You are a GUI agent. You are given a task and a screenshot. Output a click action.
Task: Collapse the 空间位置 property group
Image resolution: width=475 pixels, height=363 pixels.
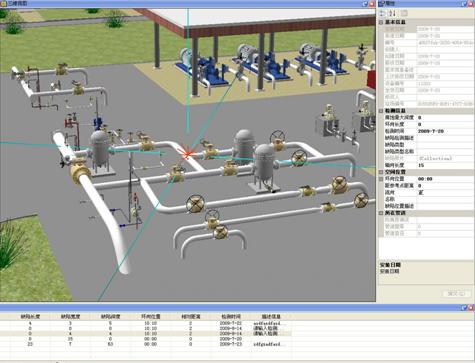[x=381, y=172]
